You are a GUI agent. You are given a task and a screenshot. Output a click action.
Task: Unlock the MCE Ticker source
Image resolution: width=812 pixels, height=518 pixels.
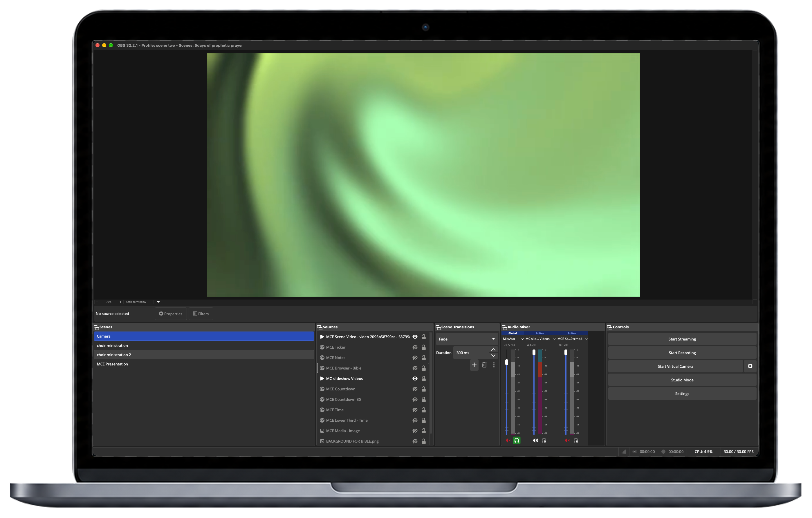point(423,347)
